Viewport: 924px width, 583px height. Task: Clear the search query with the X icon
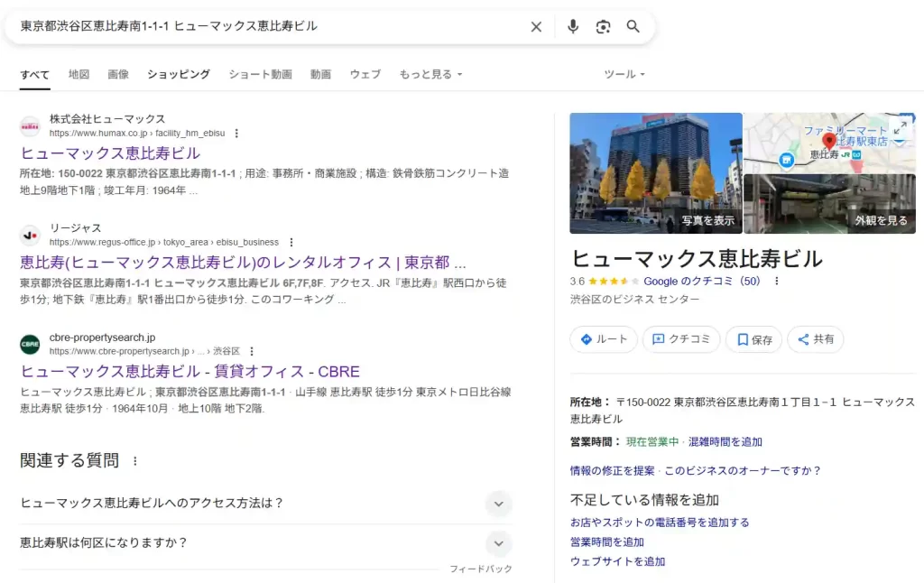(536, 26)
